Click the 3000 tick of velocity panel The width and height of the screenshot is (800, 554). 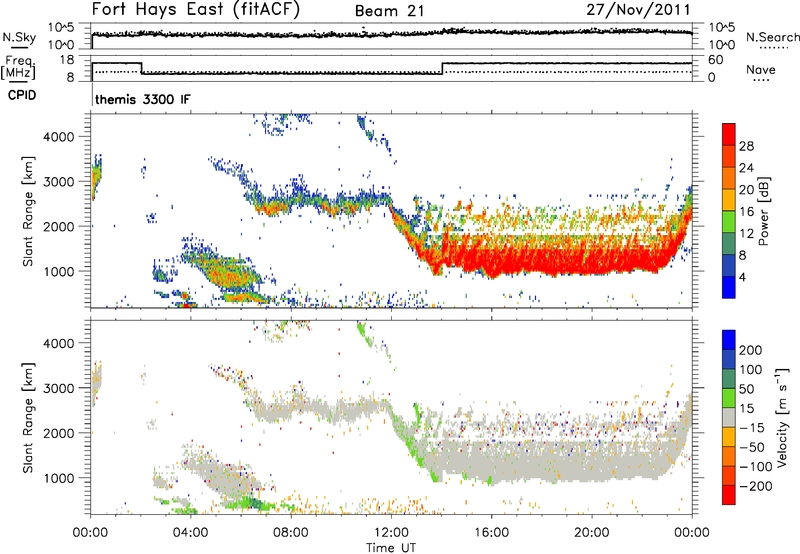58,388
